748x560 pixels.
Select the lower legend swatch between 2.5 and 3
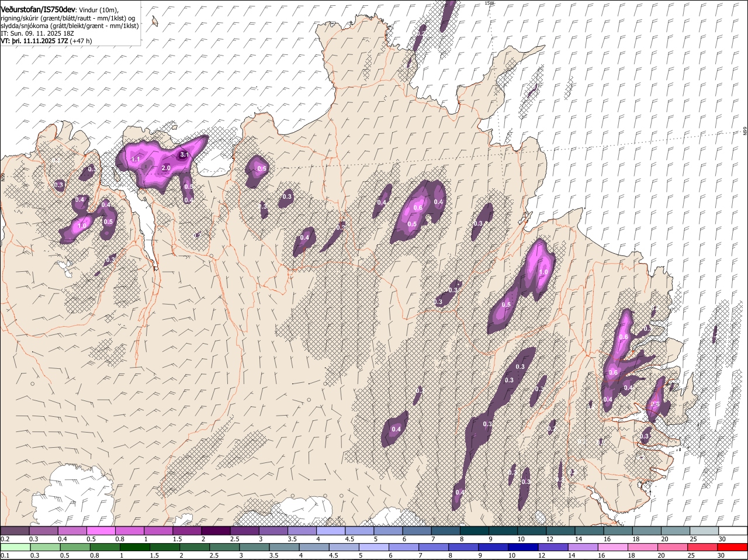[224, 547]
